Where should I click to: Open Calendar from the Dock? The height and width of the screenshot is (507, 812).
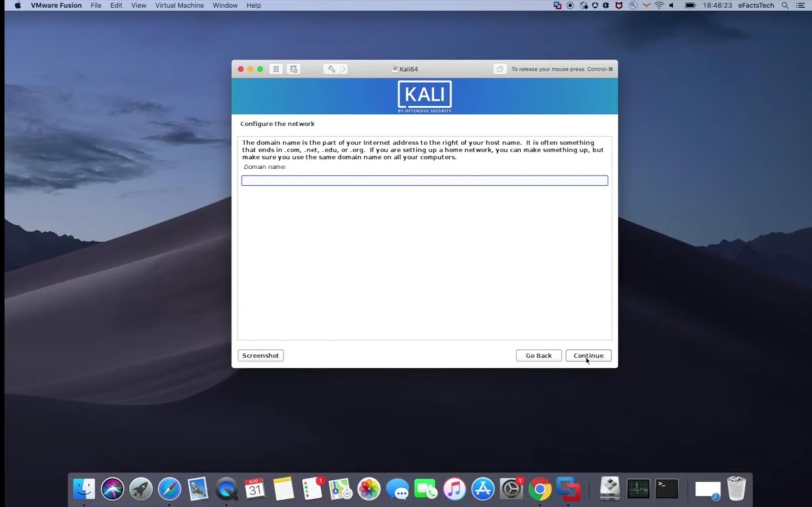coord(255,489)
